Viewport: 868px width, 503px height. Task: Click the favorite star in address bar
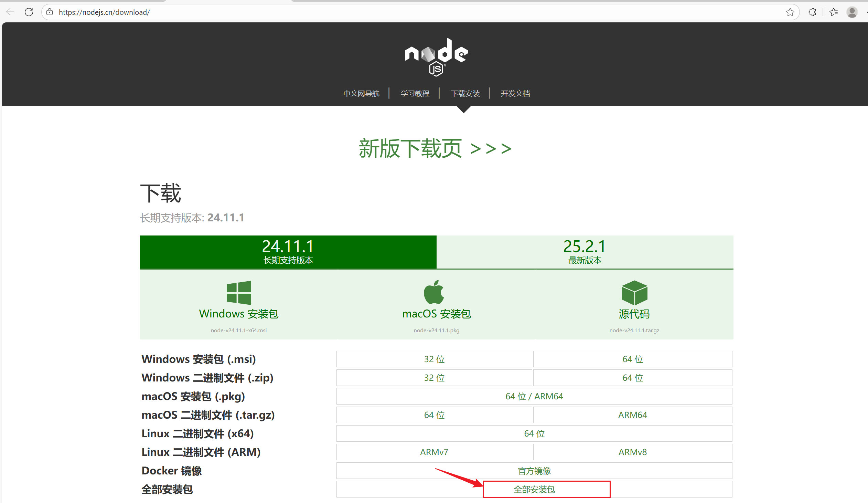pos(790,12)
